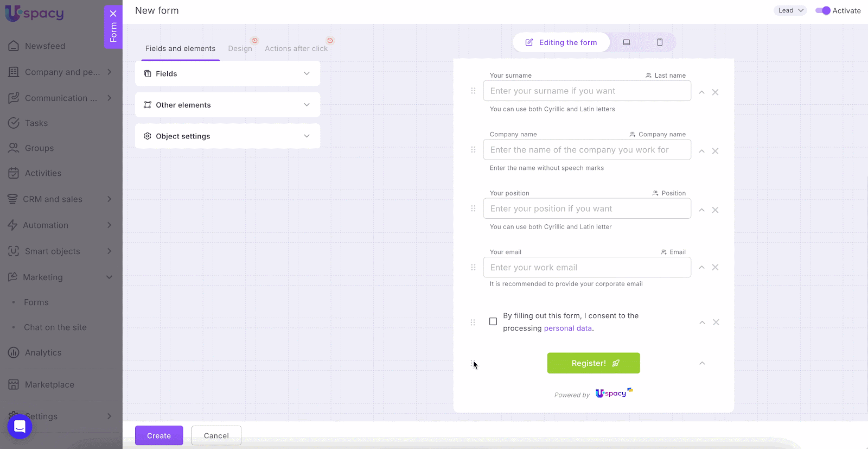Image resolution: width=868 pixels, height=449 pixels.
Task: Move the surname field up with arrow
Action: 701,92
